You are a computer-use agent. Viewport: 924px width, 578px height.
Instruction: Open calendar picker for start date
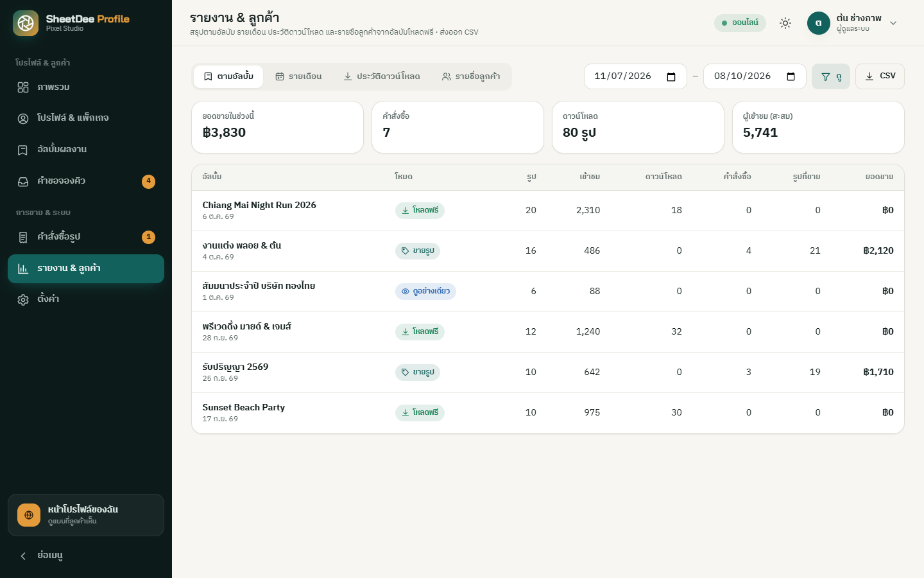coord(671,76)
